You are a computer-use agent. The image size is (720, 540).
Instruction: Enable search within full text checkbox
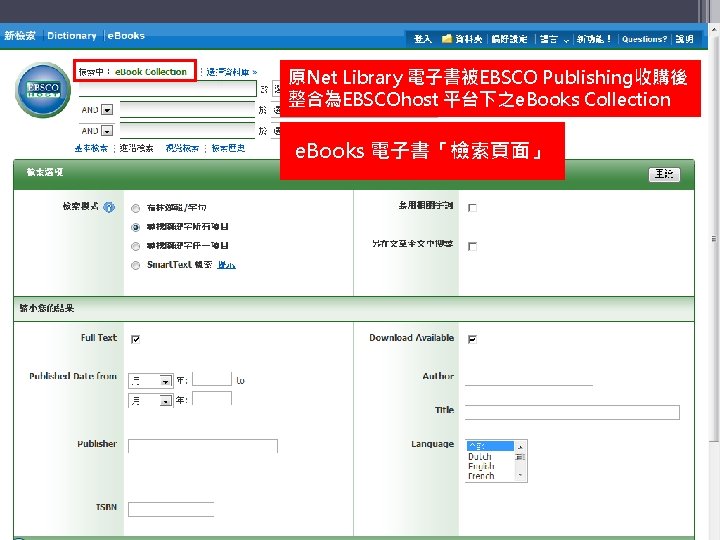(x=472, y=246)
